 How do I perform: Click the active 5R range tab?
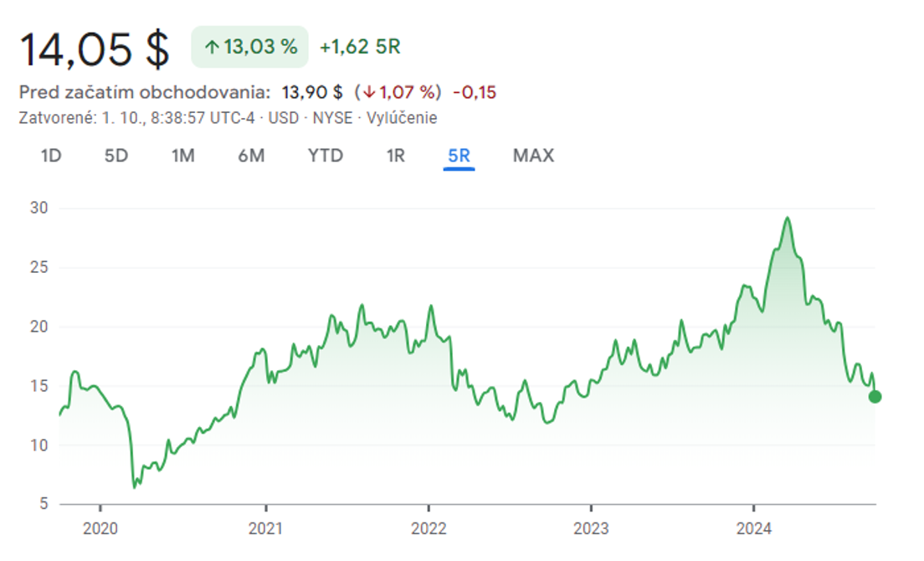459,156
